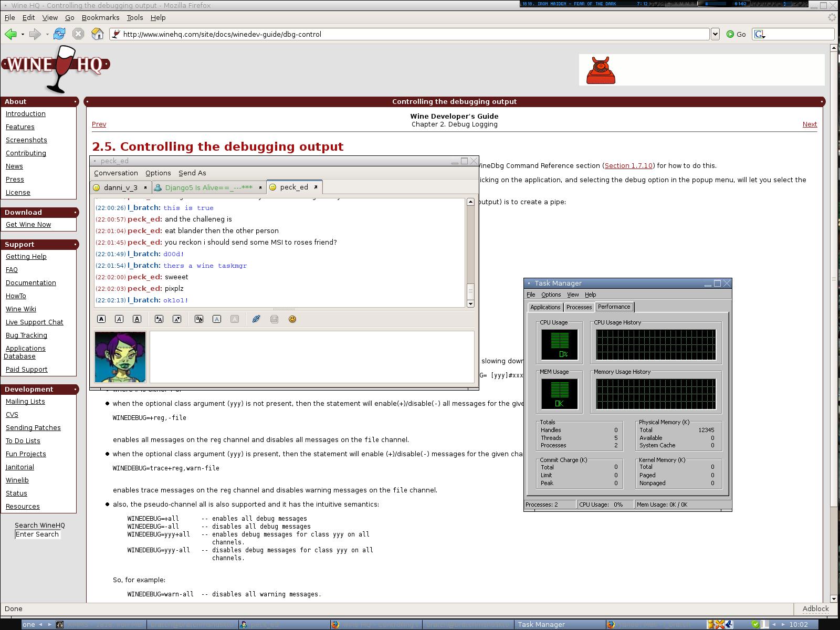Click the MEM Usage meter in Task Manager
The width and height of the screenshot is (840, 630).
560,394
